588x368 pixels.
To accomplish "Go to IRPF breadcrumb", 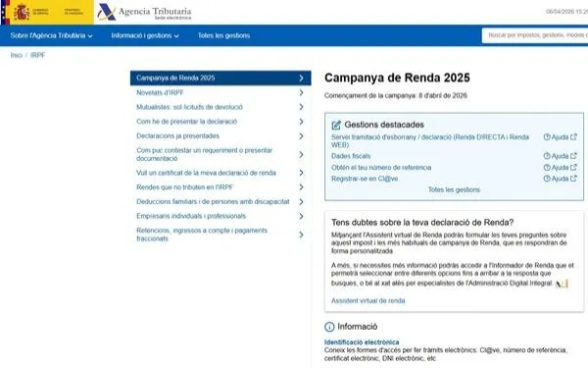I will 37,55.
